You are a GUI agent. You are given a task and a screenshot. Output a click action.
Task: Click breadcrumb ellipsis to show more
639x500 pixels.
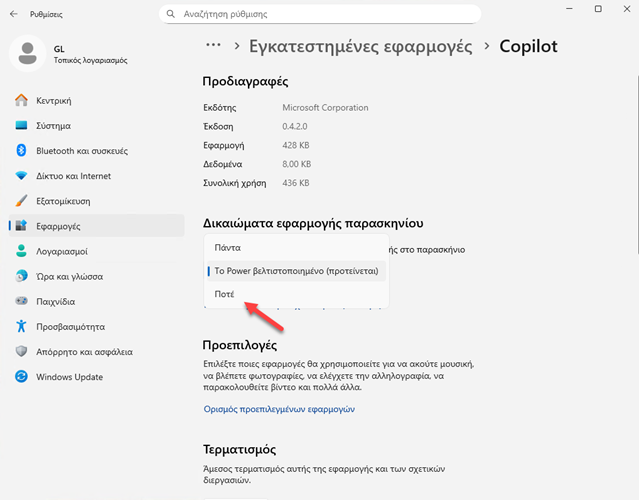click(x=212, y=46)
